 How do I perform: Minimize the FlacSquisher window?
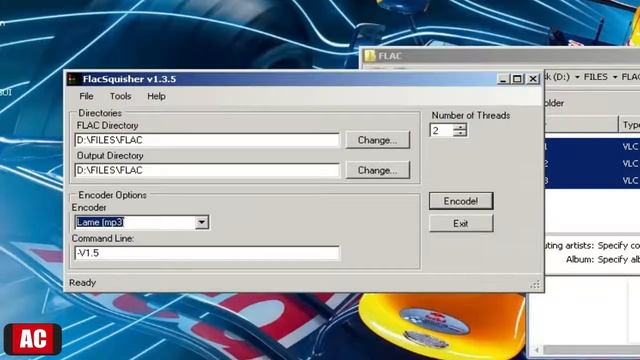pos(503,79)
